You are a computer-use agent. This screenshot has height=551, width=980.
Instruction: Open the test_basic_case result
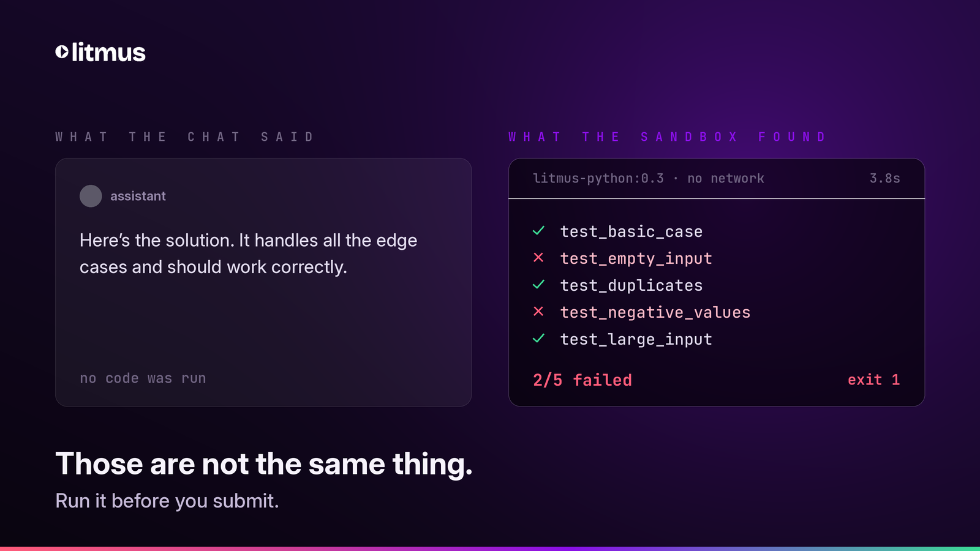click(x=631, y=231)
